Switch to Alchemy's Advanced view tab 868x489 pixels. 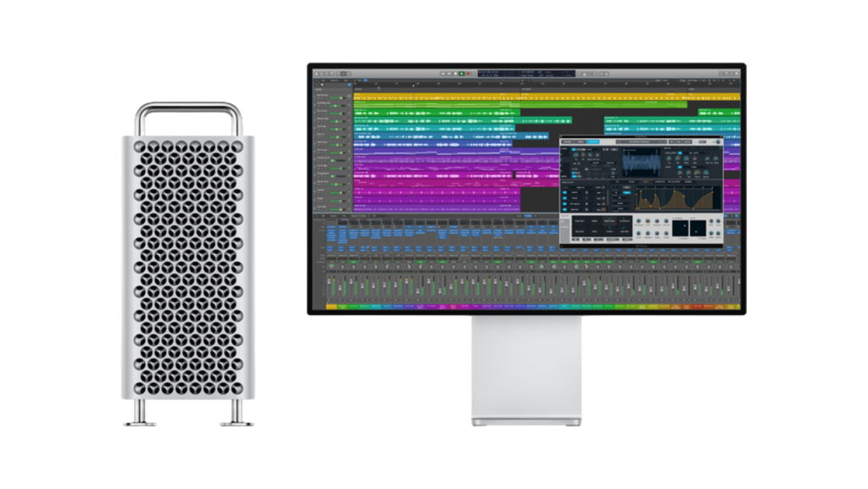pos(593,142)
